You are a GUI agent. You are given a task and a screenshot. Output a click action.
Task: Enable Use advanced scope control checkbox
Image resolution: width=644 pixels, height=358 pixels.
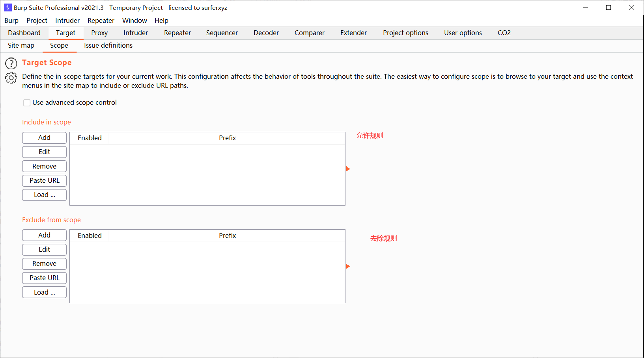coord(27,103)
